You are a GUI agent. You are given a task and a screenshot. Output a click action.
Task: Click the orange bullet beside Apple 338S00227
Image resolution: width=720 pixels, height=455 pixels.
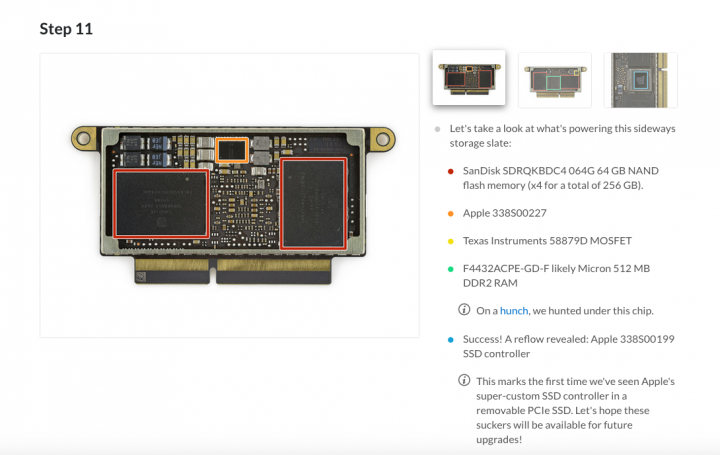point(450,213)
